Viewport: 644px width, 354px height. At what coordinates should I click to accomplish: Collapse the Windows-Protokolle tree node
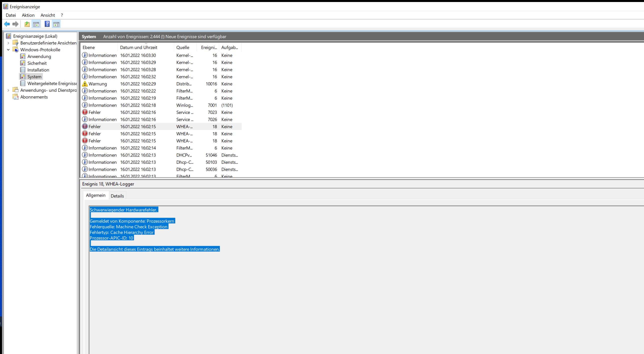pos(8,50)
